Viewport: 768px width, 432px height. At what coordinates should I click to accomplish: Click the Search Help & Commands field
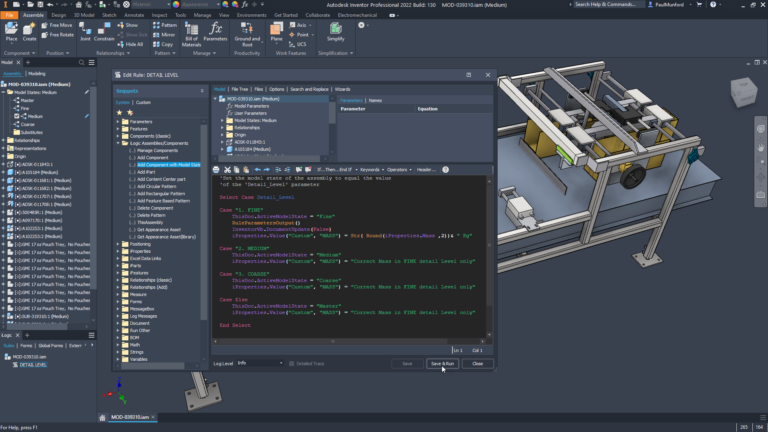click(607, 4)
